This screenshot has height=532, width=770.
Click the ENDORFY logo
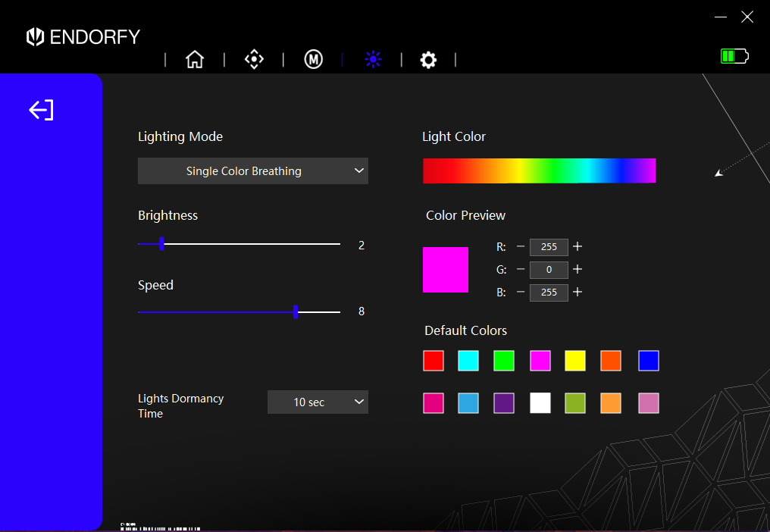(x=83, y=36)
